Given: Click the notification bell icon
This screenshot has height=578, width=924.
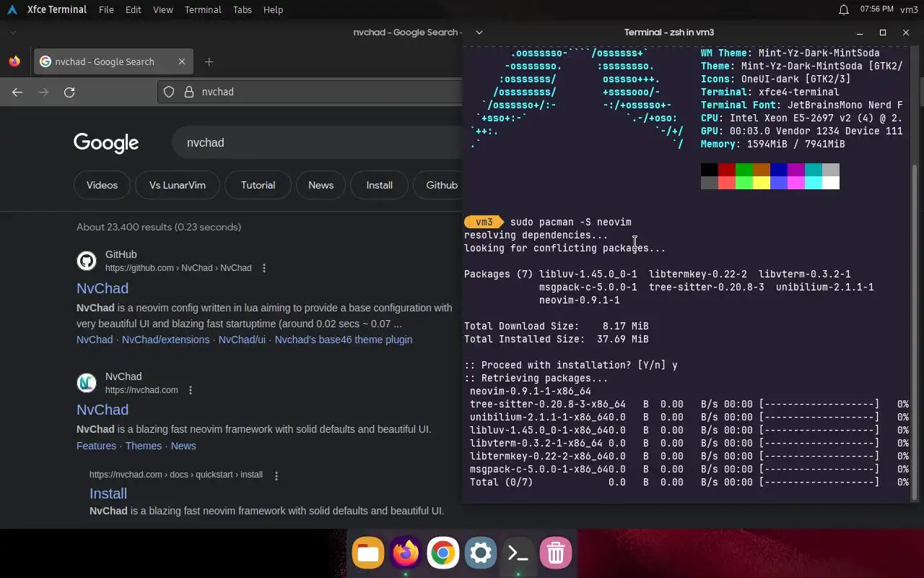Looking at the screenshot, I should point(843,9).
